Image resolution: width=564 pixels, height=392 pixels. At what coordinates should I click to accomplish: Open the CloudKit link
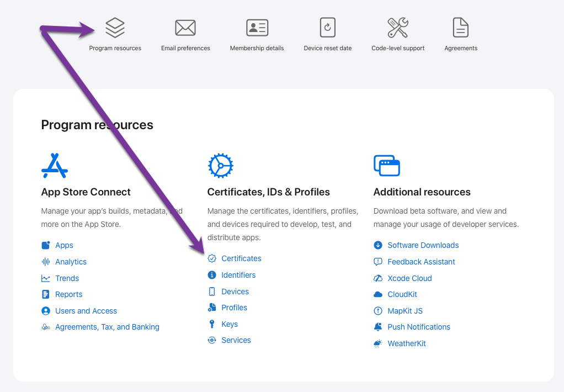(402, 294)
